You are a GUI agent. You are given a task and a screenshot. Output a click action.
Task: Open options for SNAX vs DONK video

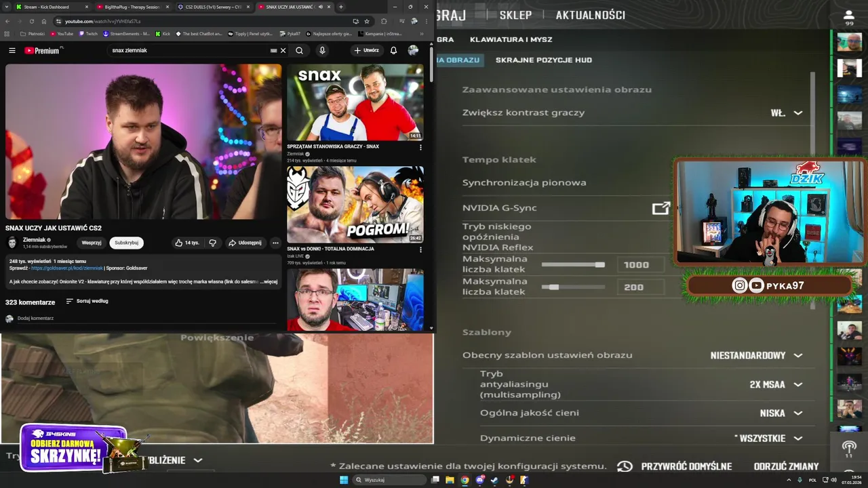[420, 249]
